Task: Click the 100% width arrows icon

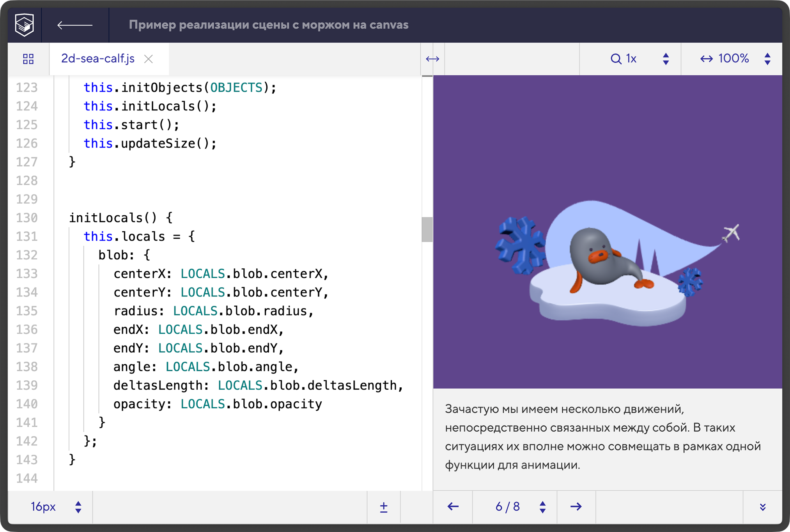Action: [x=707, y=59]
